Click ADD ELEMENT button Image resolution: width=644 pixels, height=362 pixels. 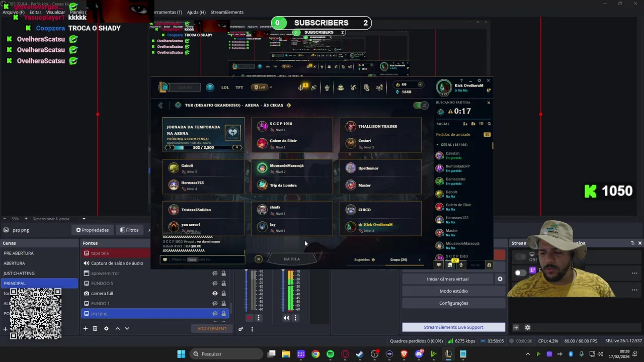212,329
